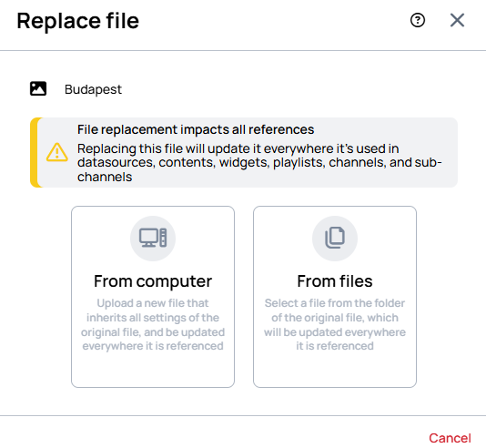Click the From files heading

335,280
